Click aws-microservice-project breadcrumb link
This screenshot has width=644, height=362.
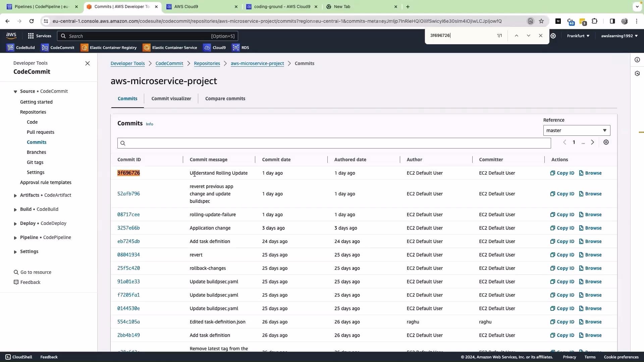pyautogui.click(x=257, y=63)
